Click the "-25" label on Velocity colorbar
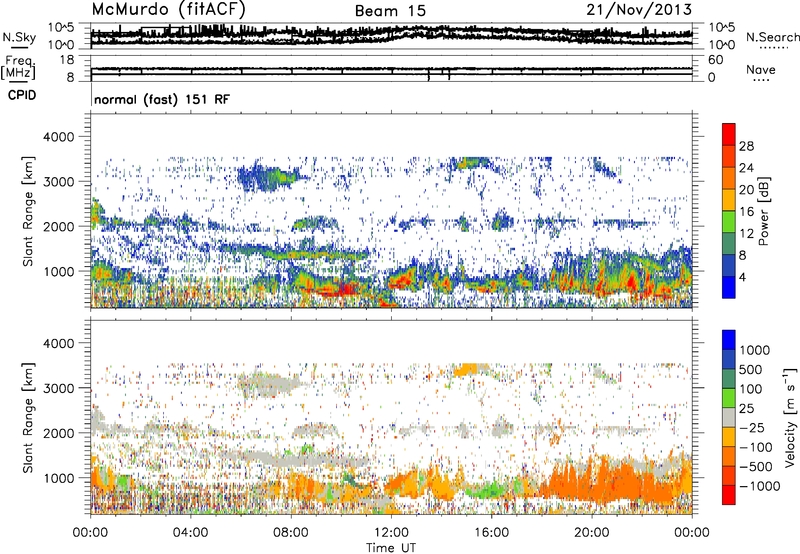Viewport: 800px width, 554px height. pos(752,427)
